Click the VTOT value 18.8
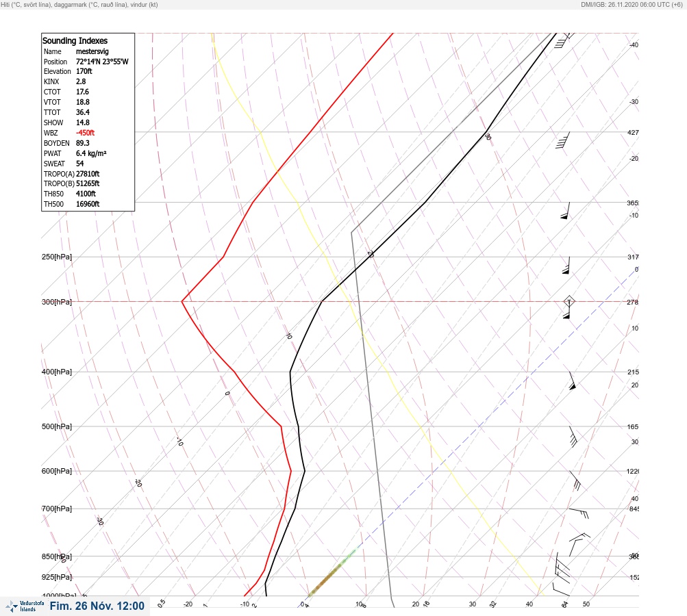The width and height of the screenshot is (687, 616). [82, 102]
